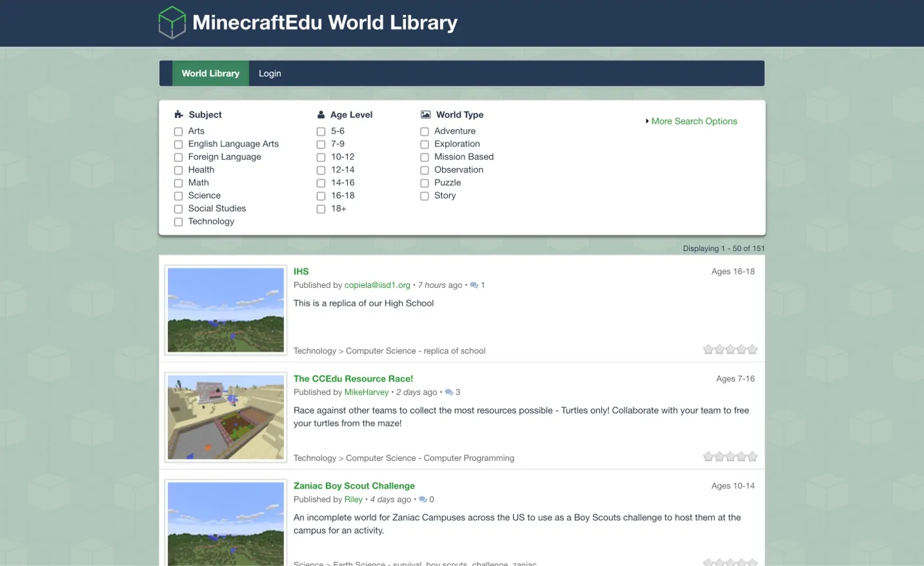Open the IHS world title link

click(301, 272)
